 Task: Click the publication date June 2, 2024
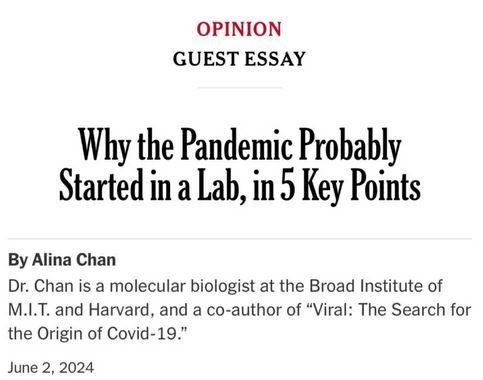51,368
